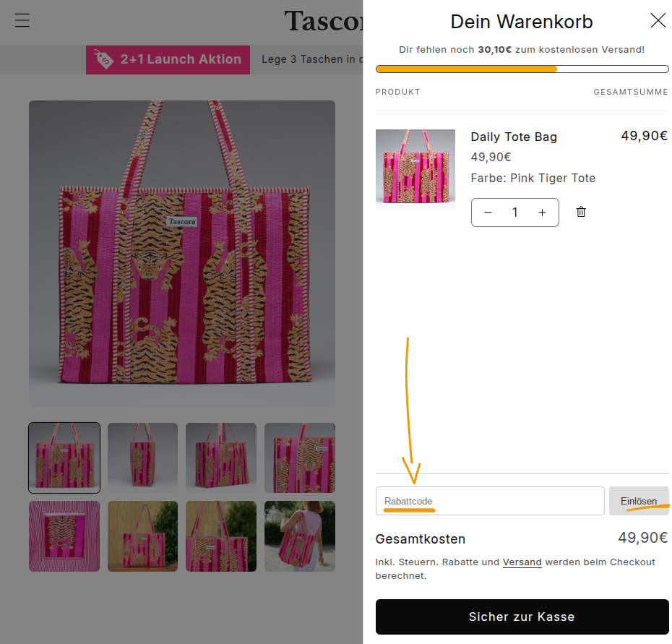Remove Daily Tote Bag with trash icon

(x=581, y=212)
